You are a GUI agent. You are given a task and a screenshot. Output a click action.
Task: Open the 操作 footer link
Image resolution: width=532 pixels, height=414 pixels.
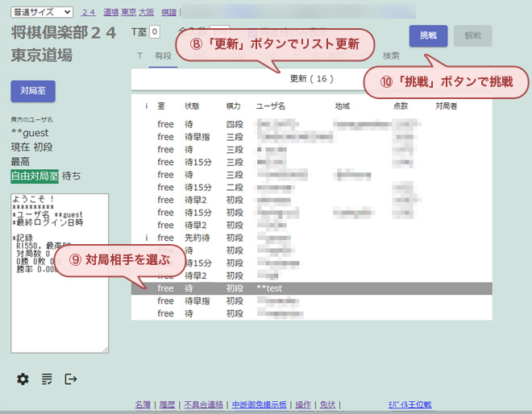pyautogui.click(x=303, y=404)
